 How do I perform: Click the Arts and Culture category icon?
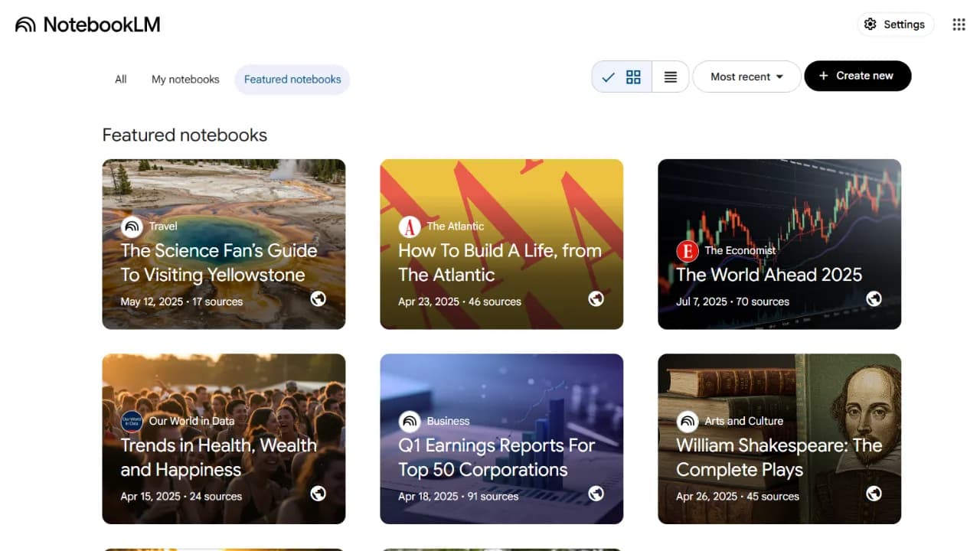point(688,421)
